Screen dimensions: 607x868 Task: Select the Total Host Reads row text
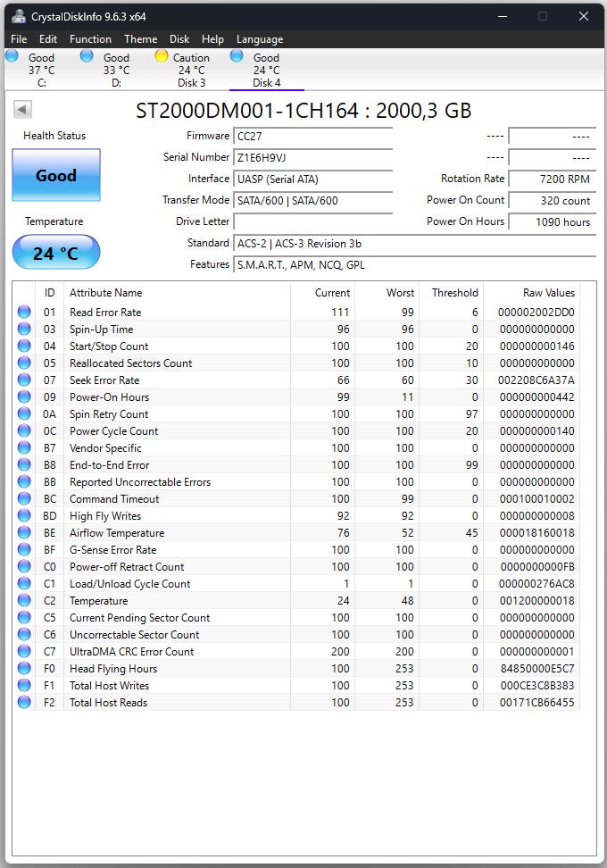point(108,703)
